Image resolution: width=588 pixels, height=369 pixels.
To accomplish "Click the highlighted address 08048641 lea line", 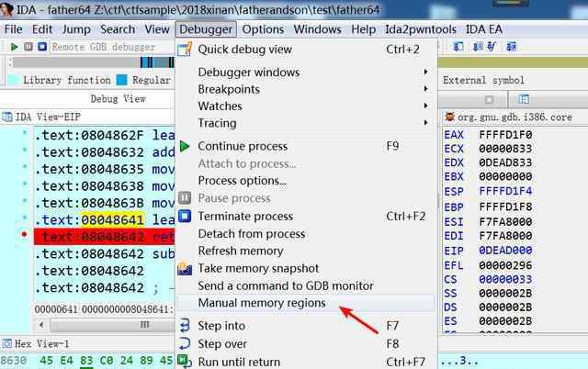I will [105, 220].
